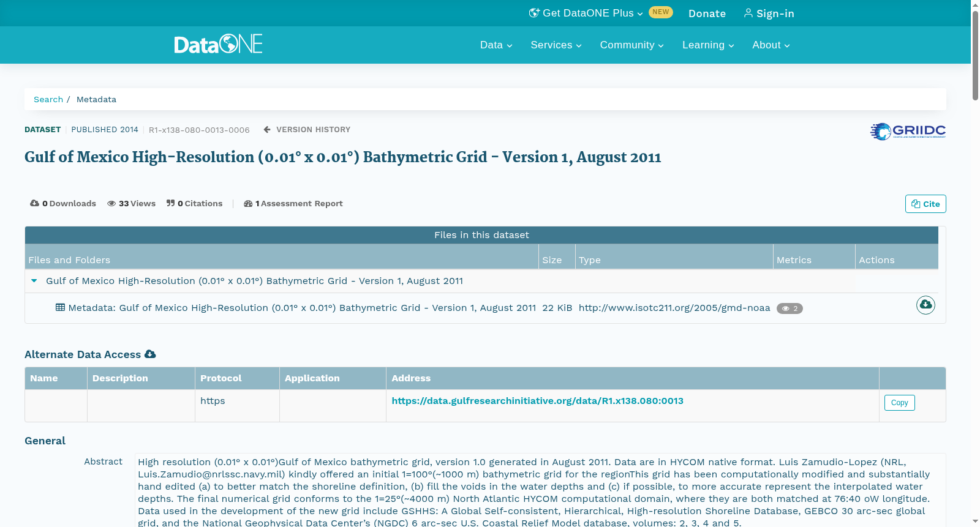Click the Donate link
980x527 pixels.
tap(707, 13)
